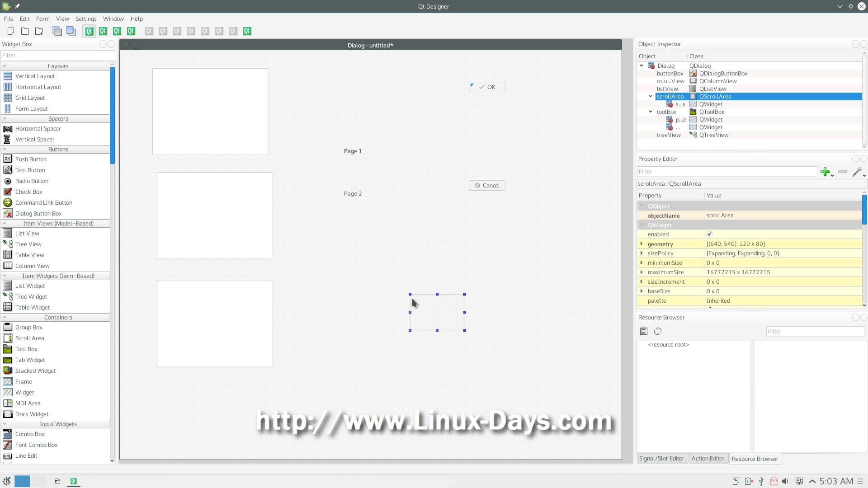The width and height of the screenshot is (868, 488).
Task: Expand sizePolicy property
Action: (641, 253)
